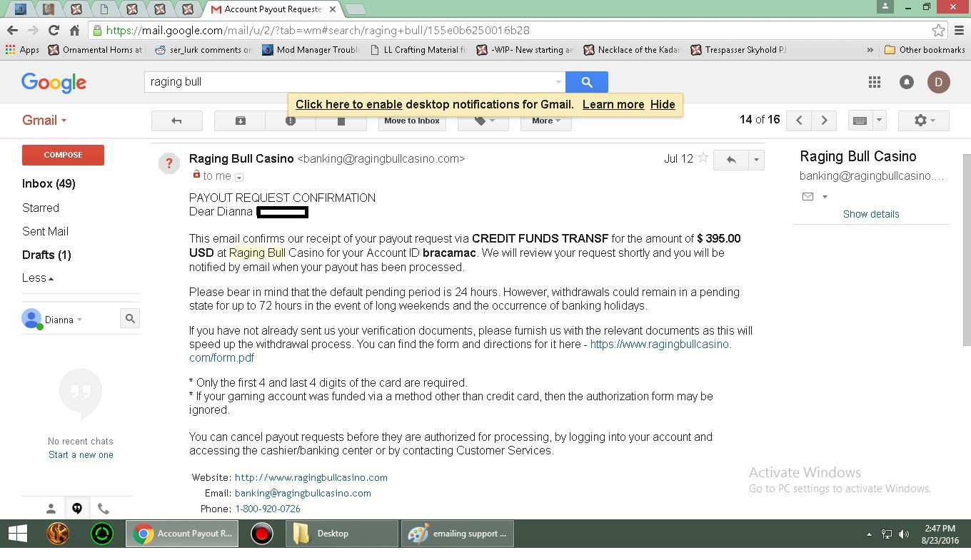This screenshot has height=560, width=971.
Task: Click the sender's question-mark avatar
Action: 169,163
